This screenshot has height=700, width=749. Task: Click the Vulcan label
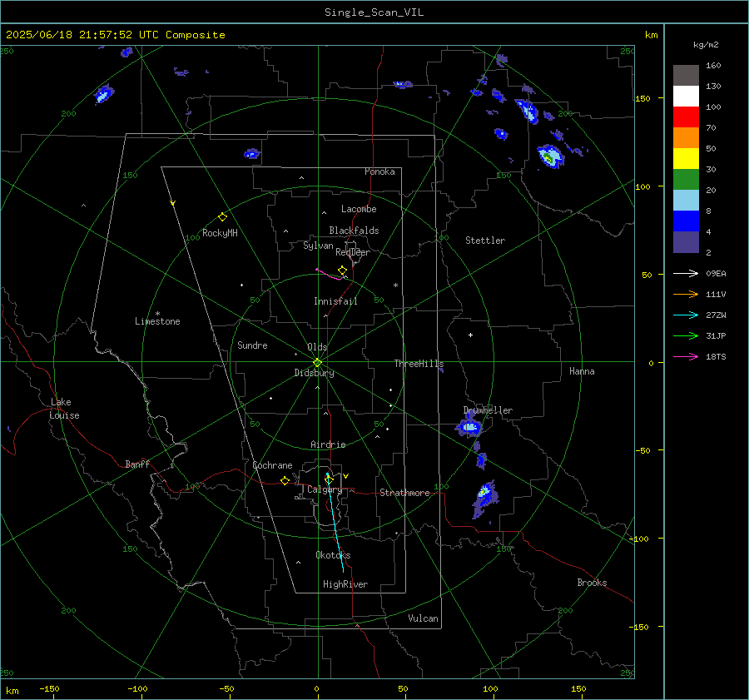(423, 618)
